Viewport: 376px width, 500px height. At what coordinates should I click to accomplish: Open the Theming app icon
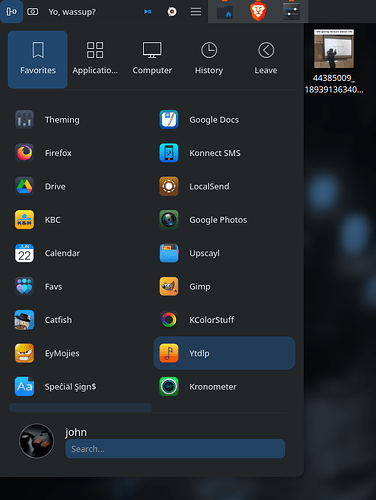[x=24, y=120]
